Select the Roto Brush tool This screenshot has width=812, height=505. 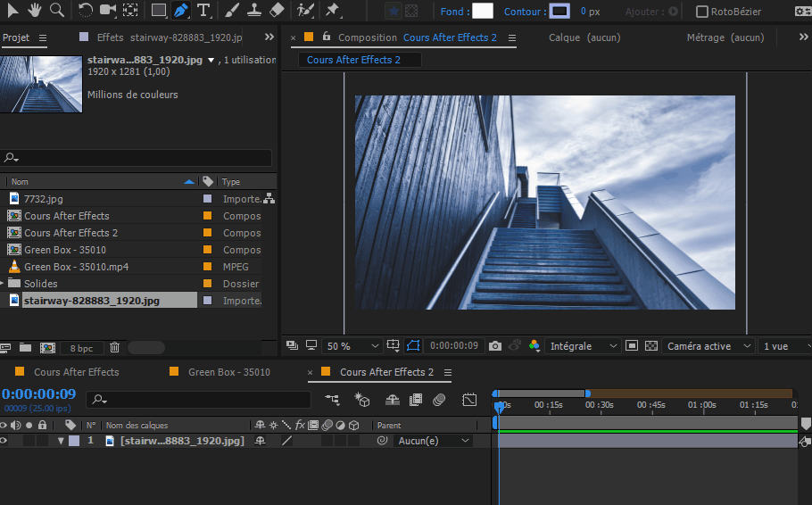pyautogui.click(x=305, y=10)
